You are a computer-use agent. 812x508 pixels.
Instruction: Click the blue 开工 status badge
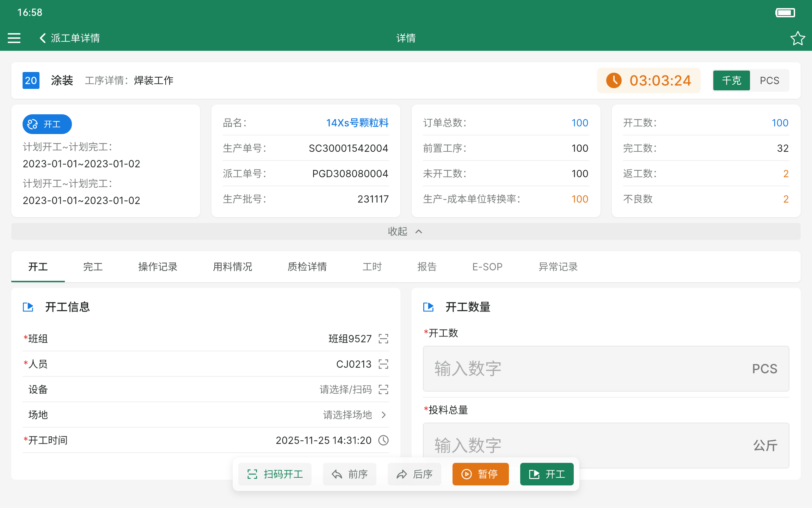point(47,124)
